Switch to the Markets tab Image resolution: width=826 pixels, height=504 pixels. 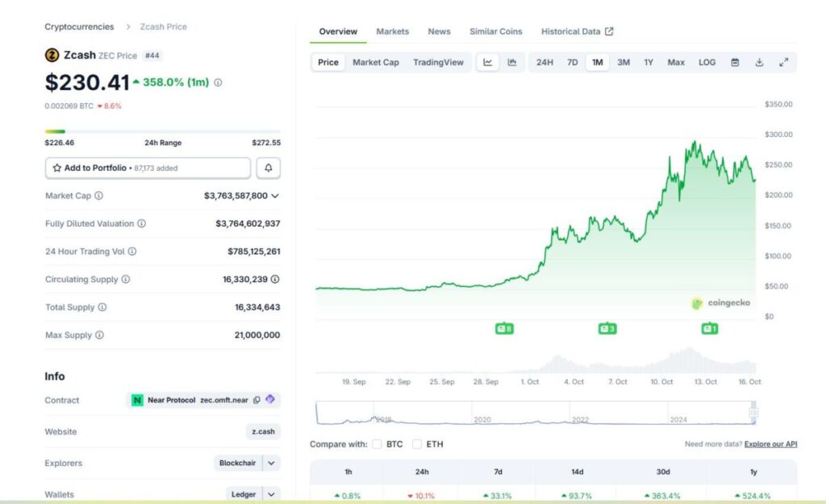392,31
